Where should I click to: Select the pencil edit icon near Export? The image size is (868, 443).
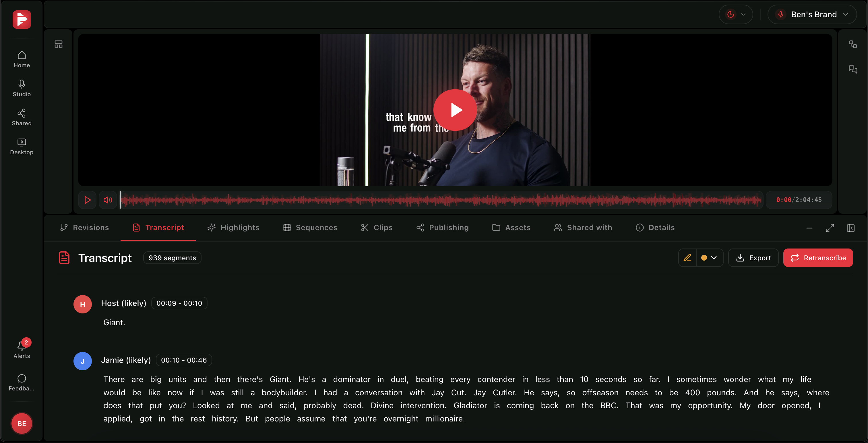[688, 258]
